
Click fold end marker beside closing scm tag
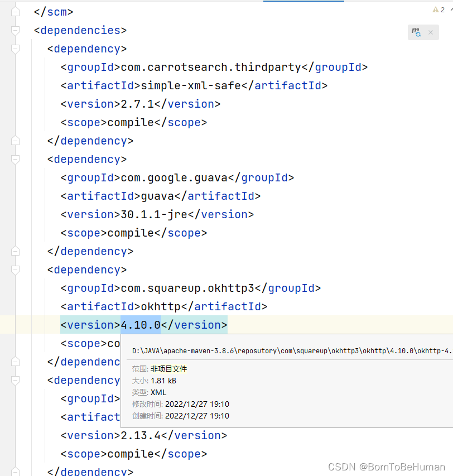pos(15,12)
